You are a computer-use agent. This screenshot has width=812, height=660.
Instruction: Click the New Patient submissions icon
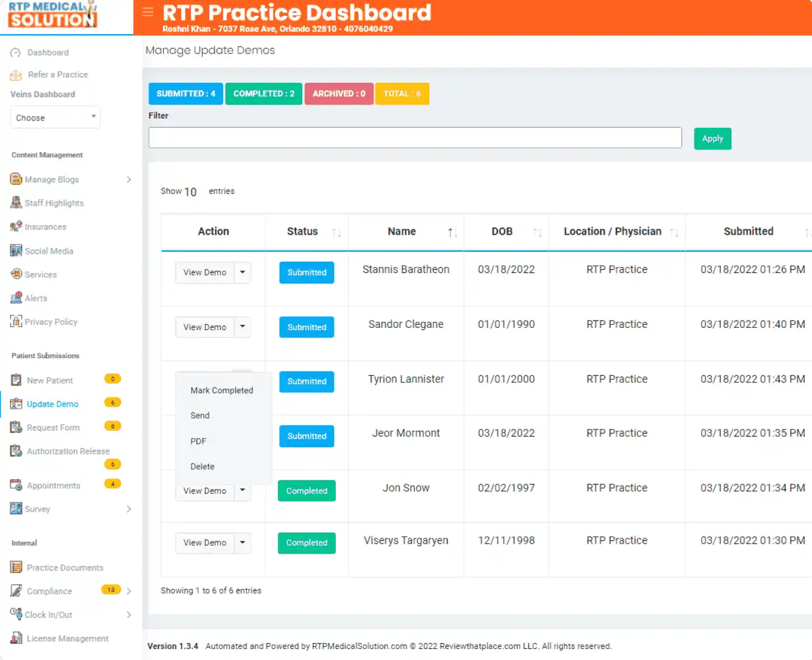tap(15, 380)
